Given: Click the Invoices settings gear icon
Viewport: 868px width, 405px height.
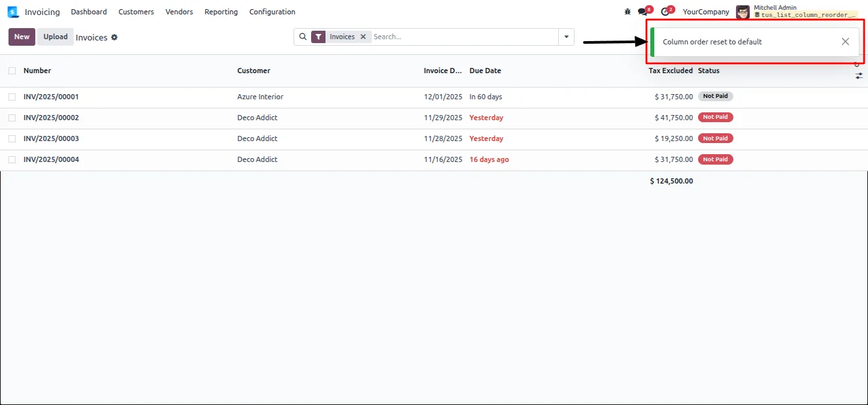Looking at the screenshot, I should [x=114, y=37].
